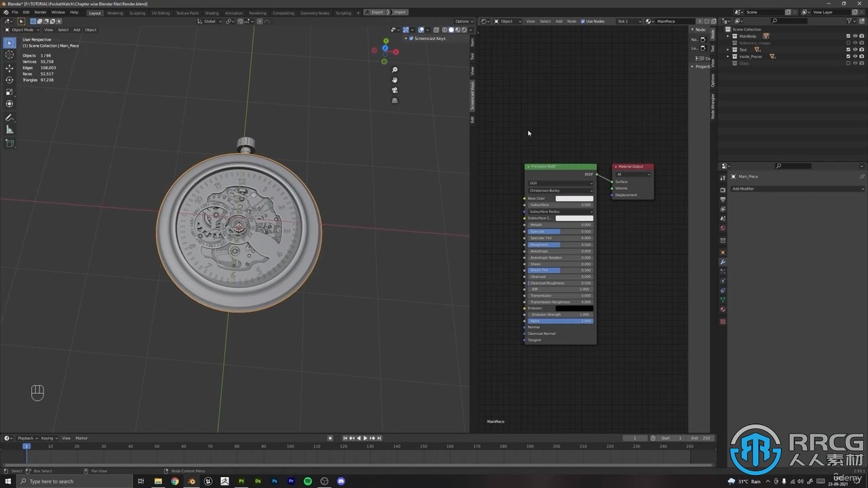Open the Tool properties tab icon
The height and width of the screenshot is (488, 868).
coord(723,178)
